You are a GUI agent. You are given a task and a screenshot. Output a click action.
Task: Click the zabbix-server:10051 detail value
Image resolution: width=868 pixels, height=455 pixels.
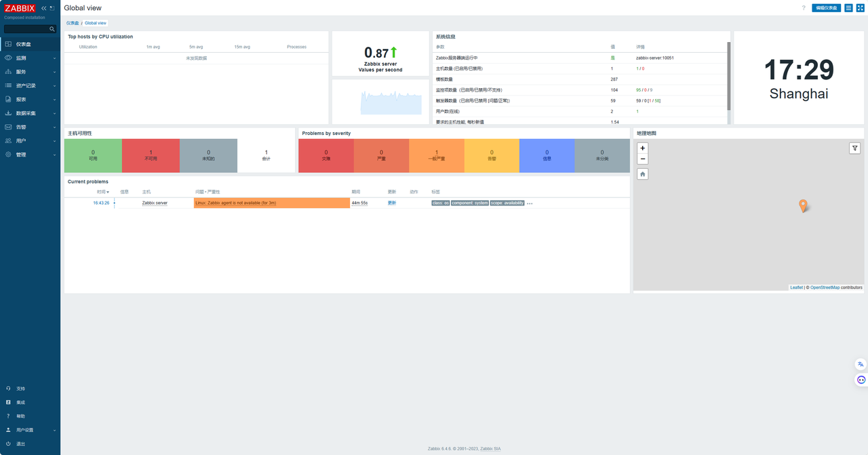point(654,58)
